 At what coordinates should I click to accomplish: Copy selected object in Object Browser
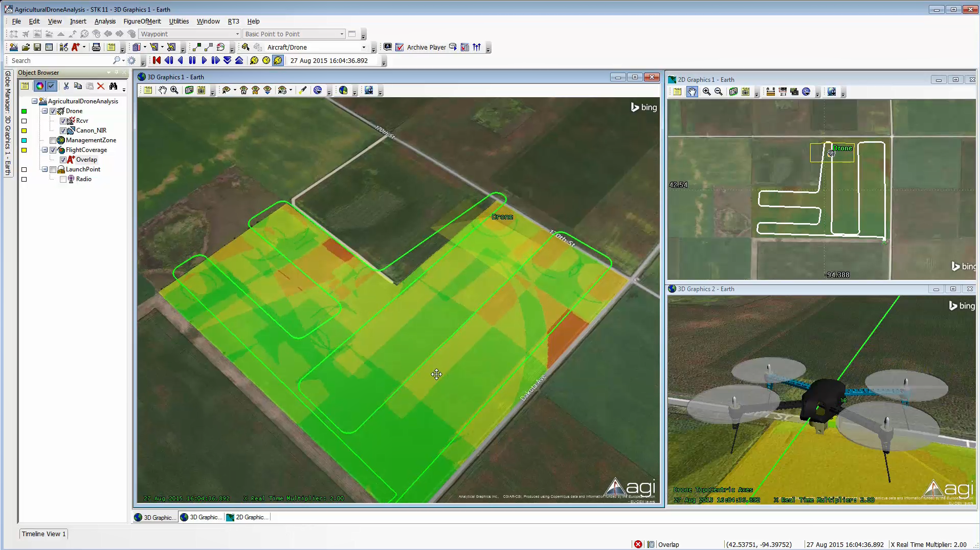pos(78,86)
